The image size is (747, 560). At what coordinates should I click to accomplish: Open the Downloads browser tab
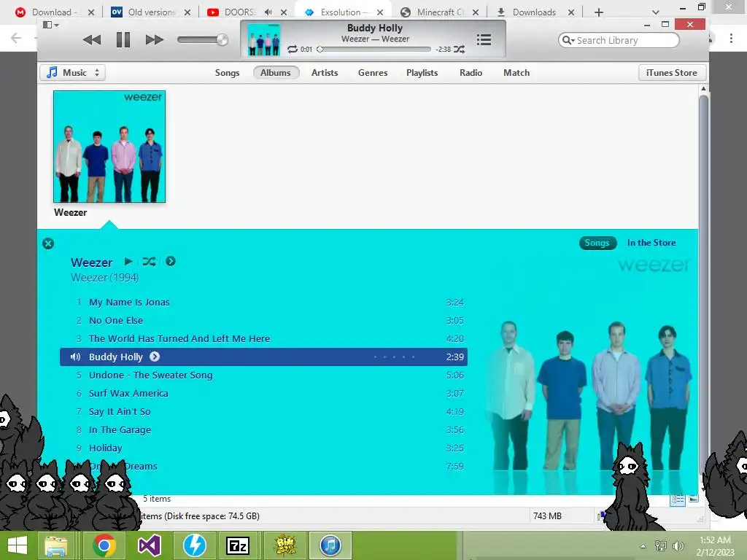[x=533, y=12]
